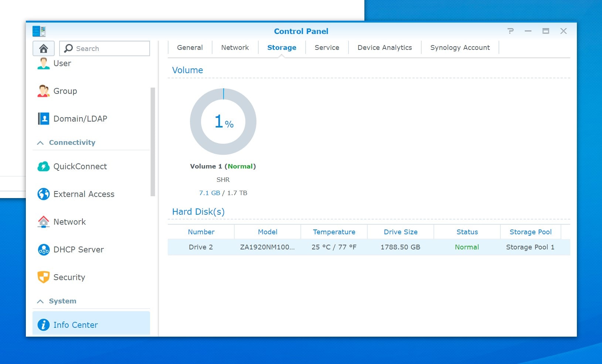Open the Network house icon
Viewport: 602px width, 364px height.
[x=44, y=222]
